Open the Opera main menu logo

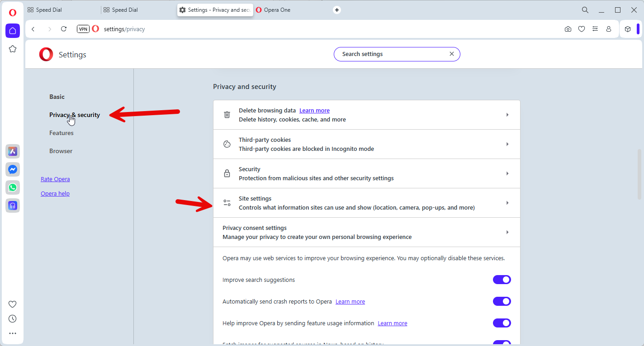tap(13, 13)
